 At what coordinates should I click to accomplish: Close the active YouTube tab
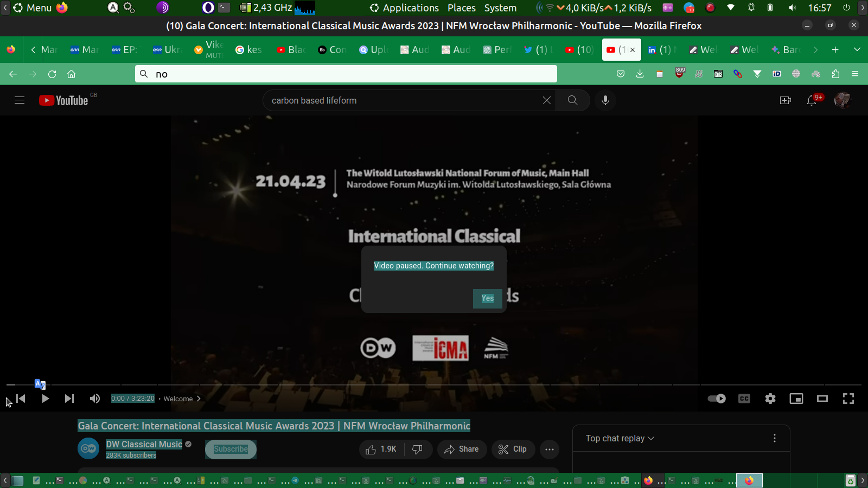click(633, 50)
